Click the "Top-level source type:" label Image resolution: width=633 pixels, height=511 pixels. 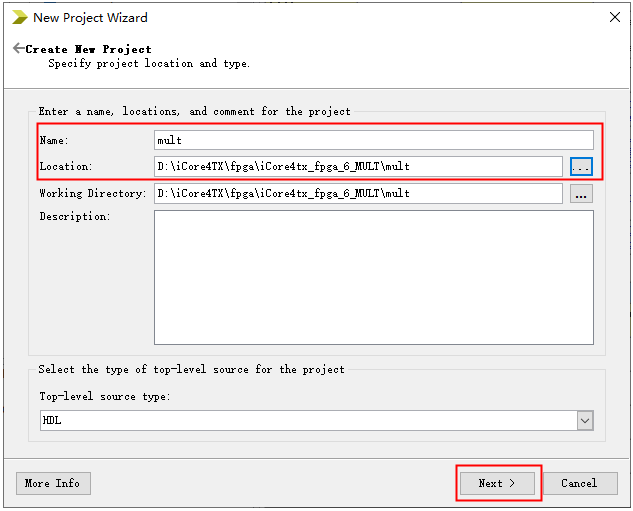point(103,397)
